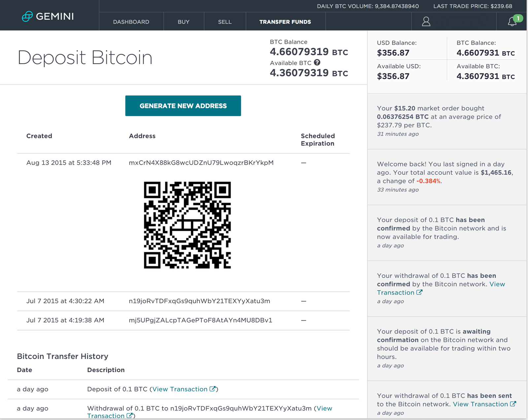Open the notifications bell icon
This screenshot has height=420, width=528.
(512, 21)
